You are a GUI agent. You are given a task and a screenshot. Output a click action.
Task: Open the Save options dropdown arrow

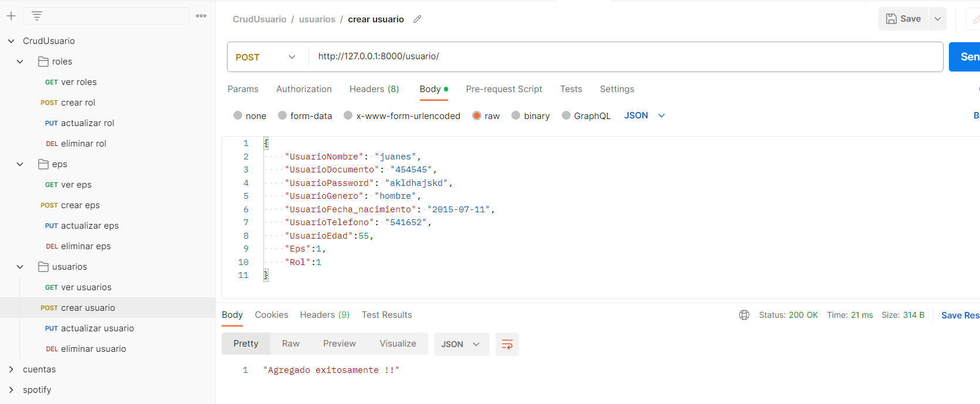[938, 19]
